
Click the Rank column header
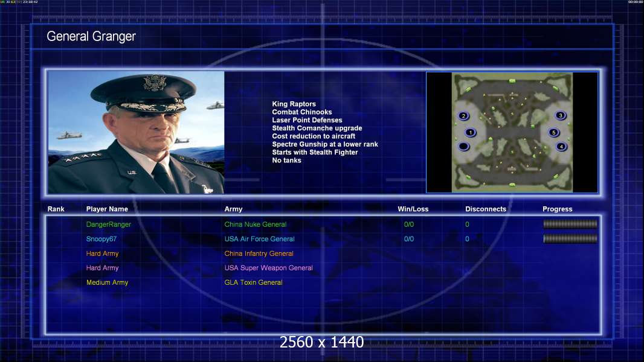click(x=56, y=209)
